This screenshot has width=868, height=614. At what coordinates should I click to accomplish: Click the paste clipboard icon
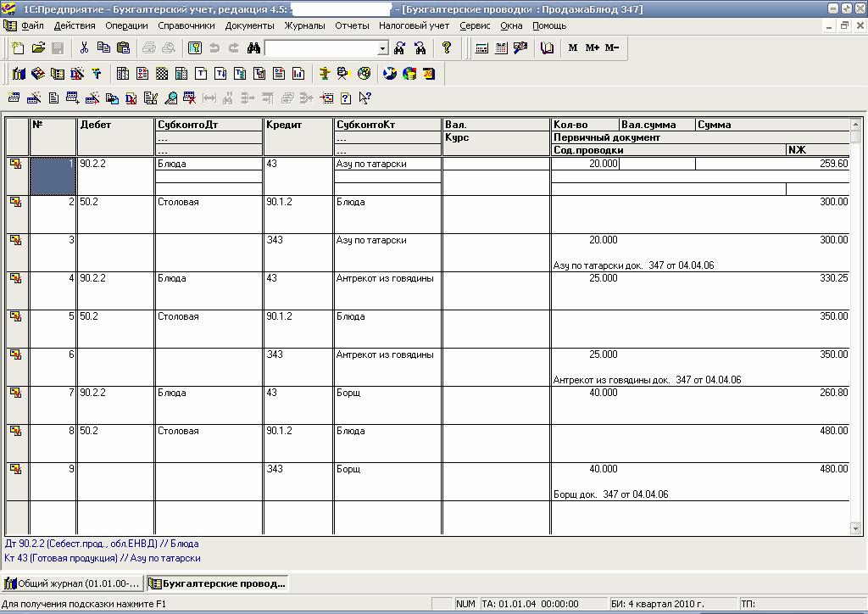tap(124, 48)
